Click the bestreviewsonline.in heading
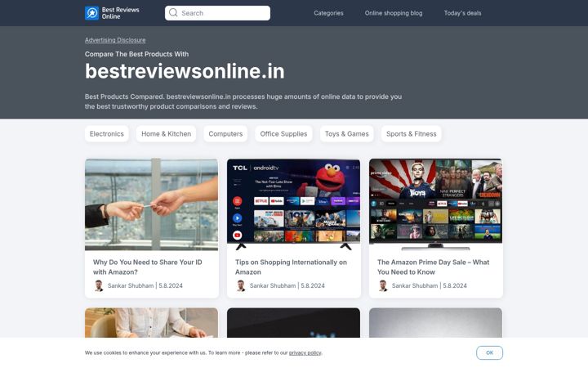Viewport: 588px width, 368px height. [x=185, y=71]
